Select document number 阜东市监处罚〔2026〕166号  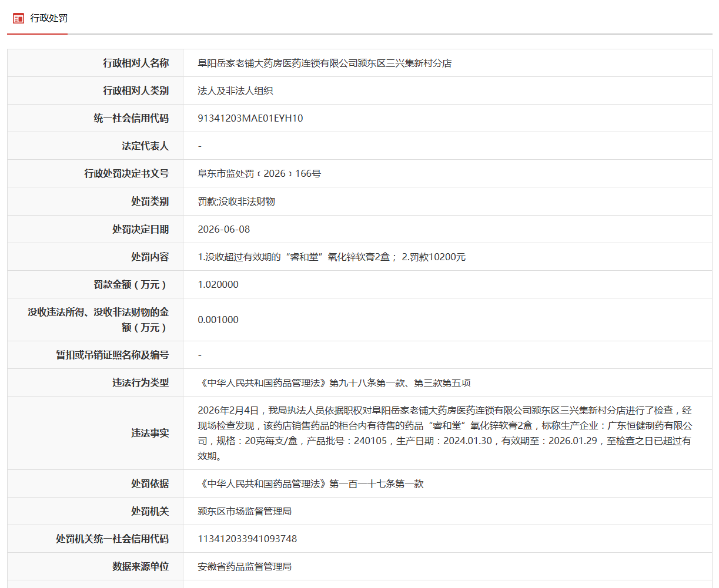coord(259,174)
